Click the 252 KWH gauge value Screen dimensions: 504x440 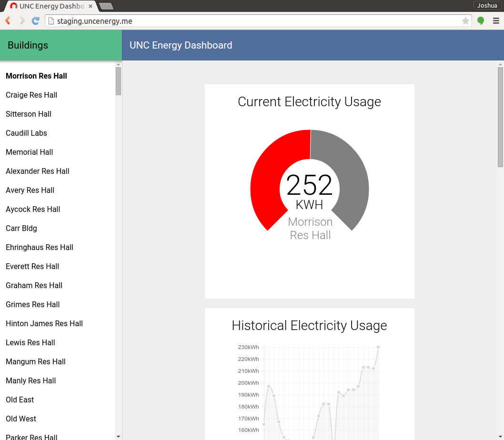[x=309, y=191]
